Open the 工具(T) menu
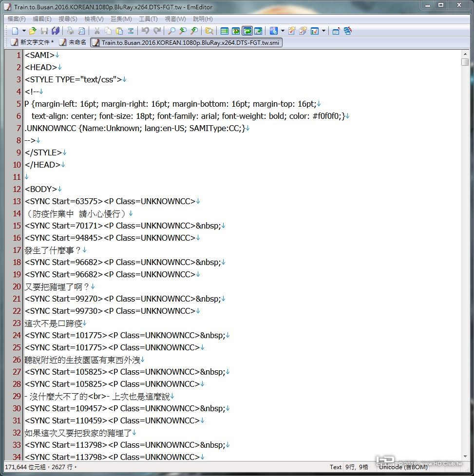The width and height of the screenshot is (474, 476). pyautogui.click(x=148, y=19)
